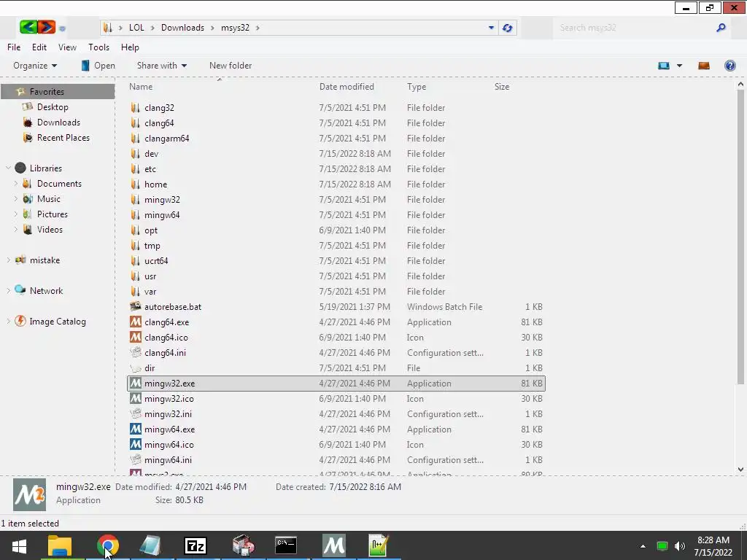Viewport: 747px width, 560px height.
Task: Click the mingw64.ico file icon
Action: coord(136,444)
